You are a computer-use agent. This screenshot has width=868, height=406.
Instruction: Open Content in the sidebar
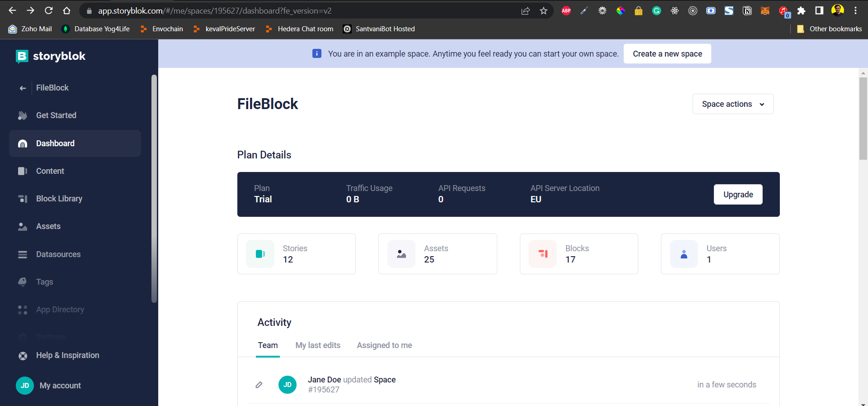[x=75, y=171]
